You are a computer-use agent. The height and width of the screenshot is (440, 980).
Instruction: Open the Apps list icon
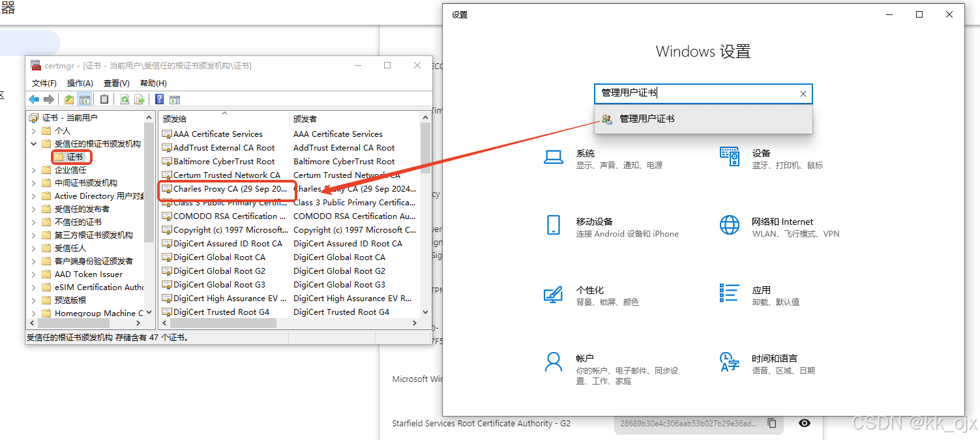(729, 293)
